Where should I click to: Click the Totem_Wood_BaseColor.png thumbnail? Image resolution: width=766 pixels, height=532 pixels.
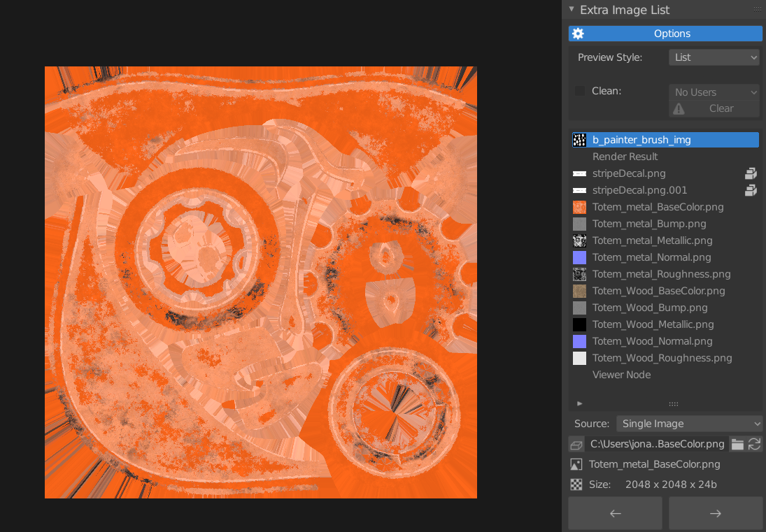pos(579,290)
